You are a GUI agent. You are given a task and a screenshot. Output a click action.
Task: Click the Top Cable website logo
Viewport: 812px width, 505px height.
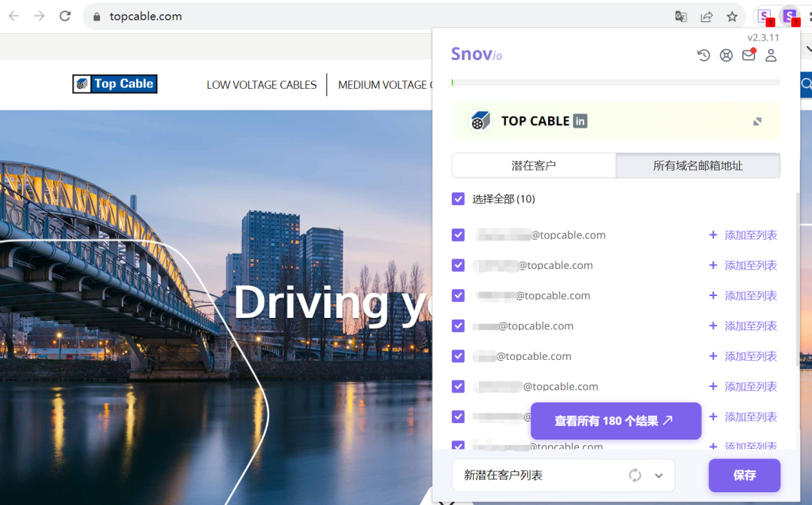coord(115,84)
